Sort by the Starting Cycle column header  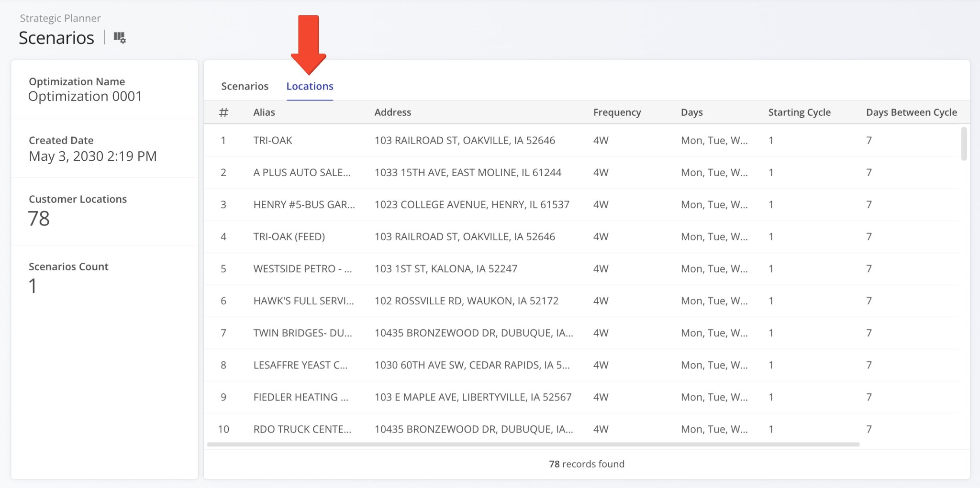pos(799,112)
